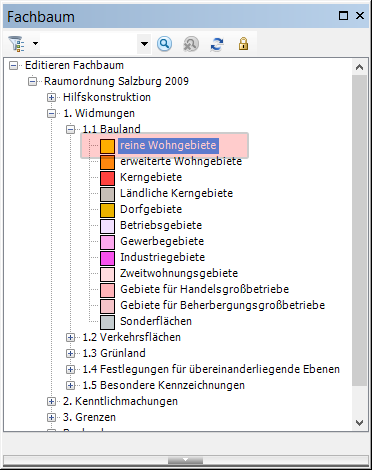Expand 1.2 Verkehrsflächen node
This screenshot has width=372, height=470.
70,337
